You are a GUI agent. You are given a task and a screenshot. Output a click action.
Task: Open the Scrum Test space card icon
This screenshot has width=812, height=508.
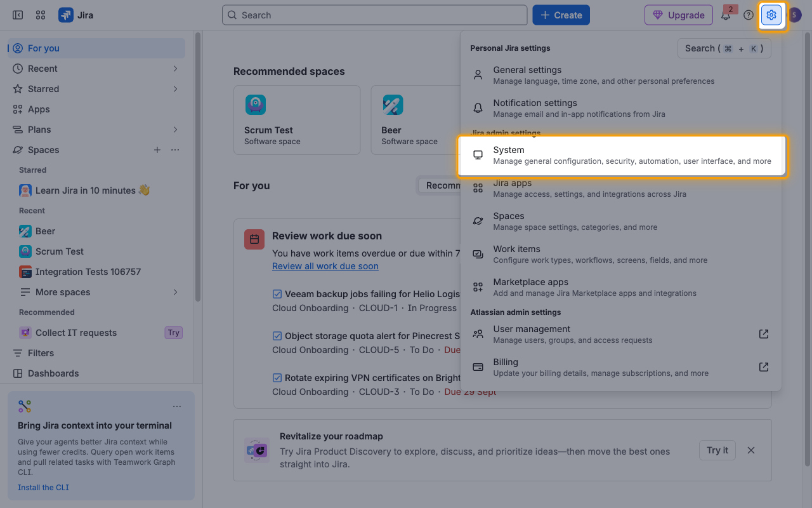click(x=256, y=105)
